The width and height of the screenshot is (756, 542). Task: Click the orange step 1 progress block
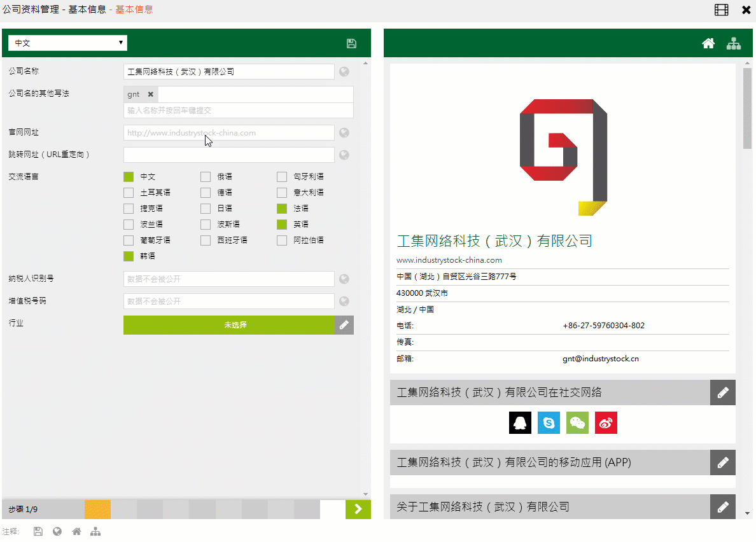(x=97, y=509)
